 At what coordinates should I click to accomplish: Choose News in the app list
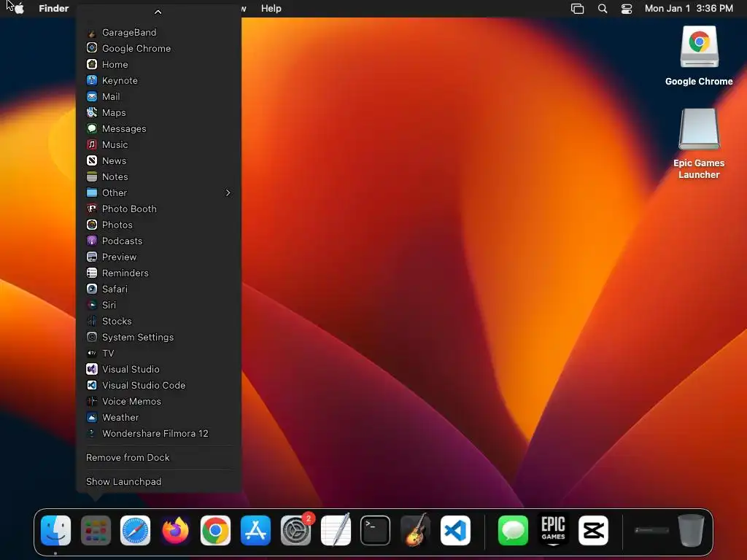point(158,161)
